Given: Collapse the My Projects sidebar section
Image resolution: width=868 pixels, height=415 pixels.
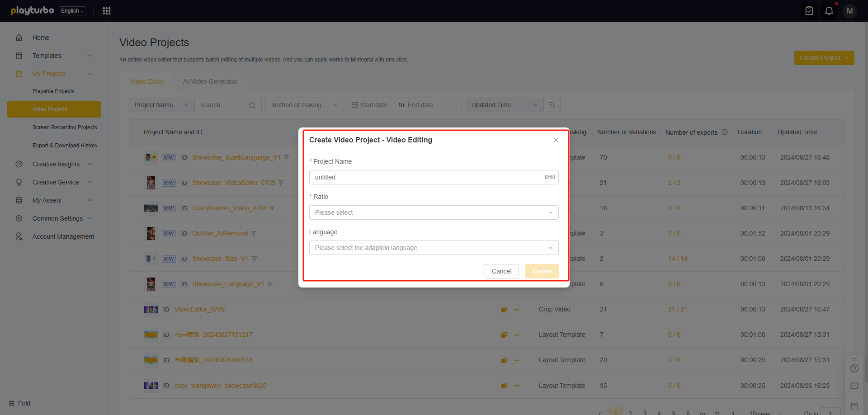Looking at the screenshot, I should click(90, 74).
